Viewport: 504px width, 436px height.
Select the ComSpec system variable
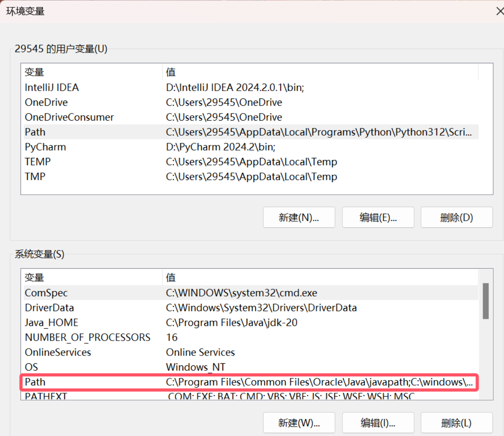click(x=46, y=293)
